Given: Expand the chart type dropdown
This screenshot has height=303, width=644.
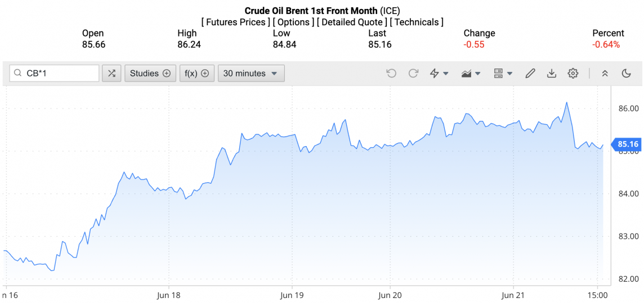Looking at the screenshot, I should point(471,73).
